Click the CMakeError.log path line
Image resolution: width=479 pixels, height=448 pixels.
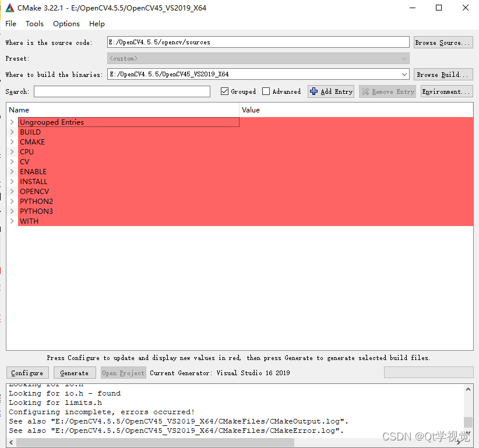(x=176, y=431)
